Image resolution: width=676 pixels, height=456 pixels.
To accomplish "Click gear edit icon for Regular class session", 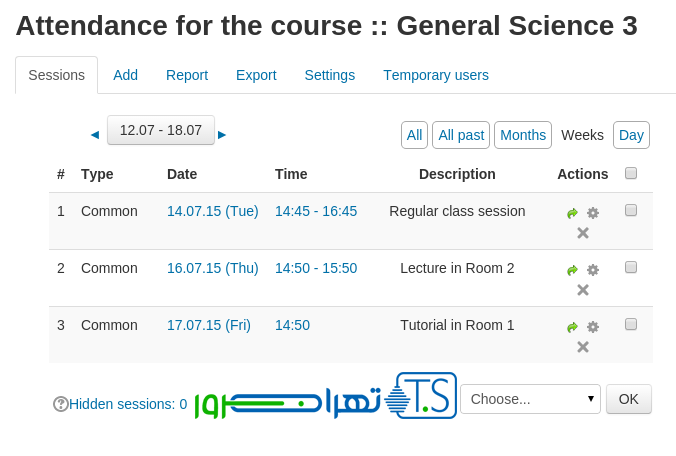I will click(x=593, y=213).
